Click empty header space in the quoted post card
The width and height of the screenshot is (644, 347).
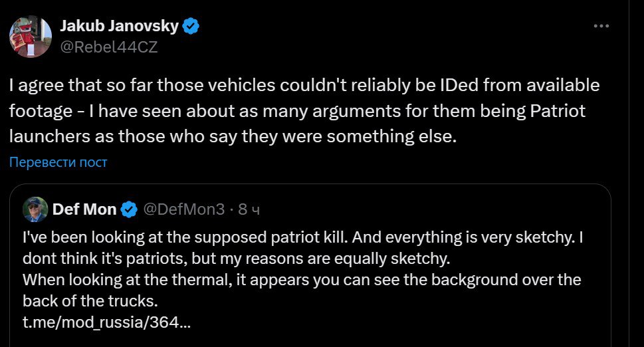pos(432,209)
